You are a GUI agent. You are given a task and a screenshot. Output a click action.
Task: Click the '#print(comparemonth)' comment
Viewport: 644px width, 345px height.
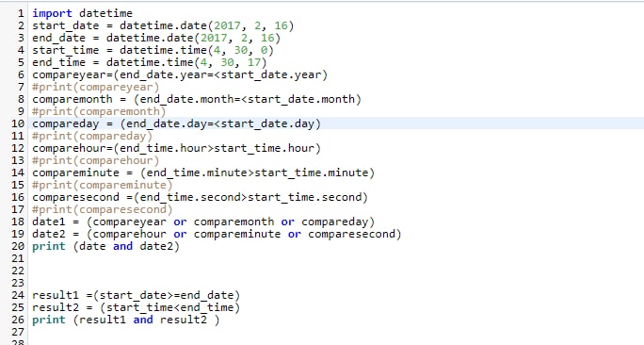click(x=99, y=111)
